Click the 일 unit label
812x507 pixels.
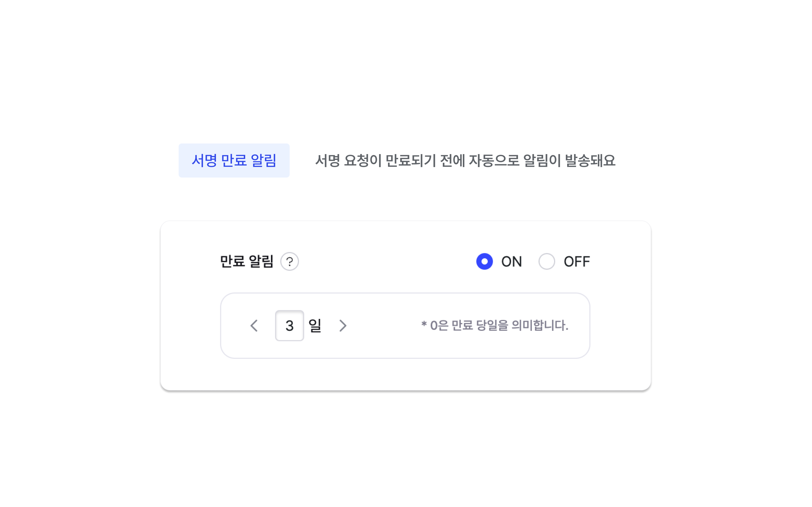coord(315,325)
